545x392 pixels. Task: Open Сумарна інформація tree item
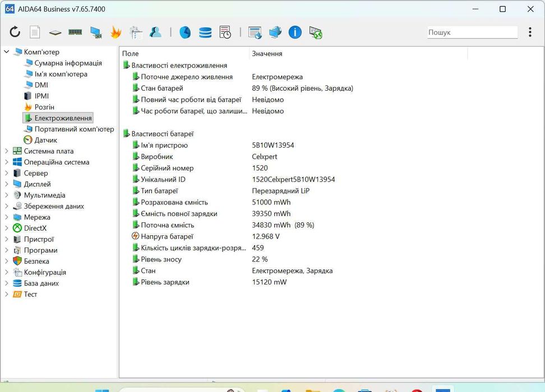(x=68, y=63)
